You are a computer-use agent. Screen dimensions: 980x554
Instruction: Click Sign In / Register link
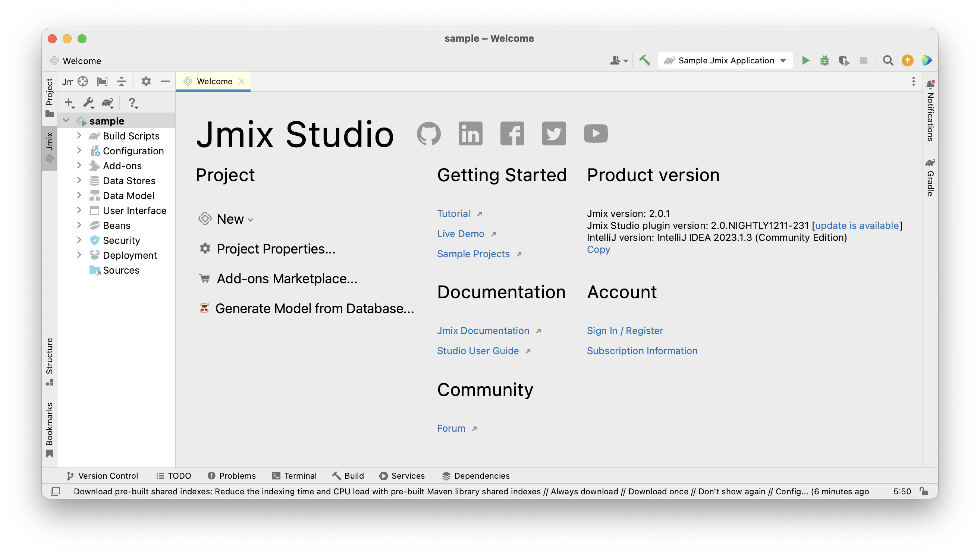625,331
